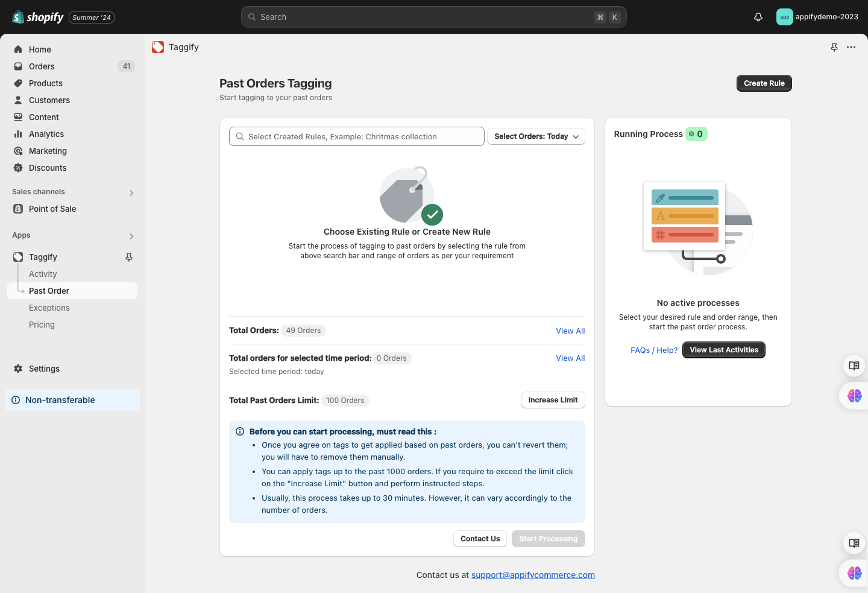This screenshot has height=593, width=868.
Task: Click the Orders inbox icon
Action: click(x=18, y=66)
